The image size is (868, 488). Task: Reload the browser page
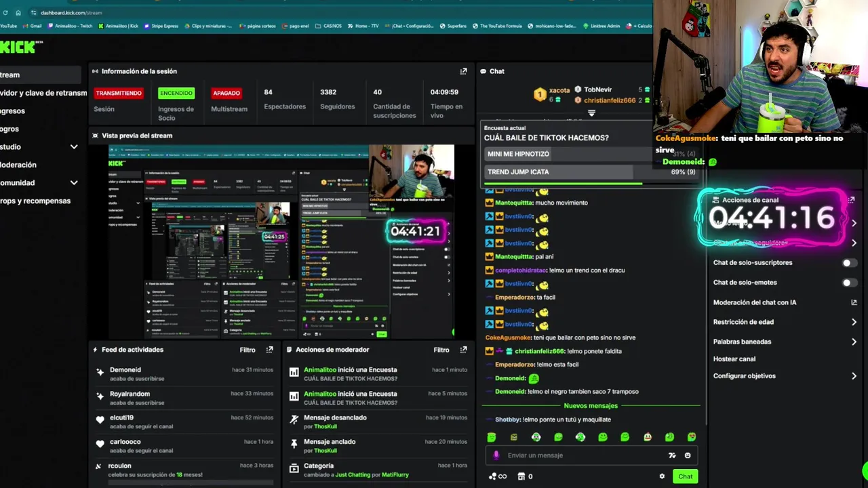[x=5, y=13]
